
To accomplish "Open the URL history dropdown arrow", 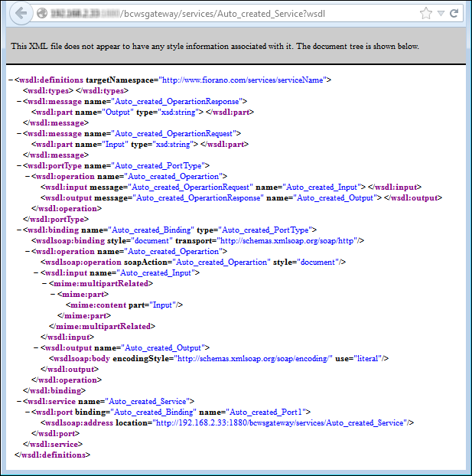I will coord(441,14).
